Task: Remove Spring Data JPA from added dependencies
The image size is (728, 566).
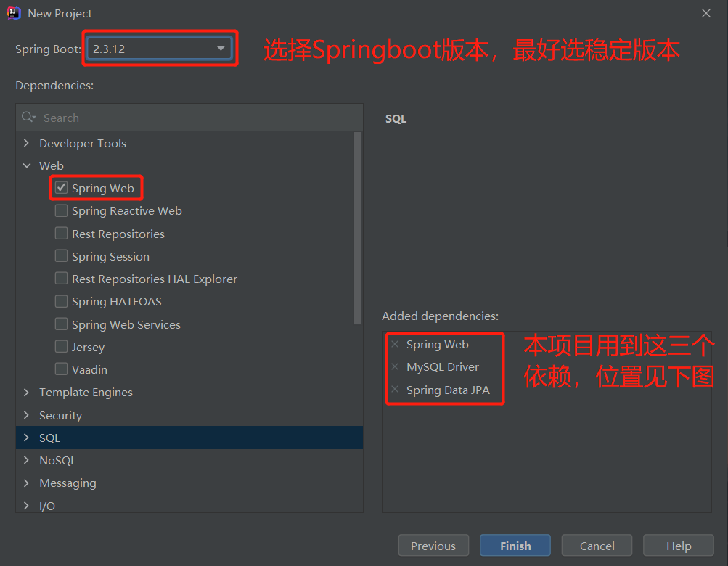Action: click(x=395, y=390)
